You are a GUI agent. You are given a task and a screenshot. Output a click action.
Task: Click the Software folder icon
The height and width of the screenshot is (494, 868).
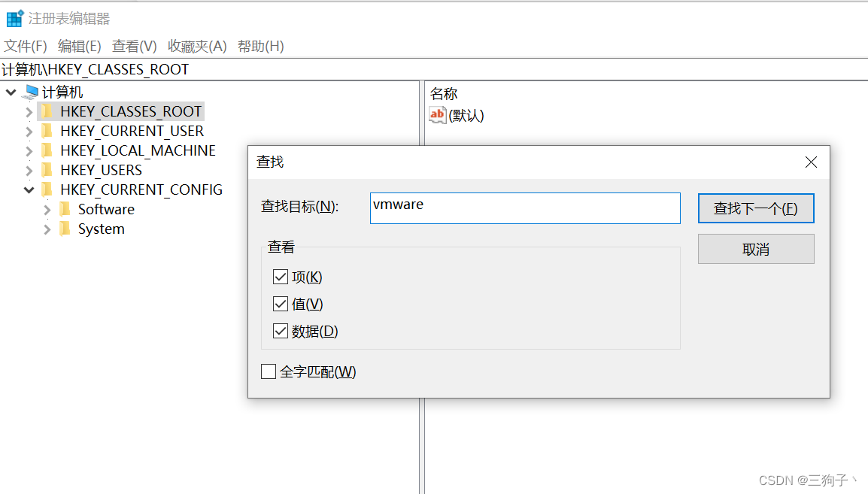coord(65,209)
